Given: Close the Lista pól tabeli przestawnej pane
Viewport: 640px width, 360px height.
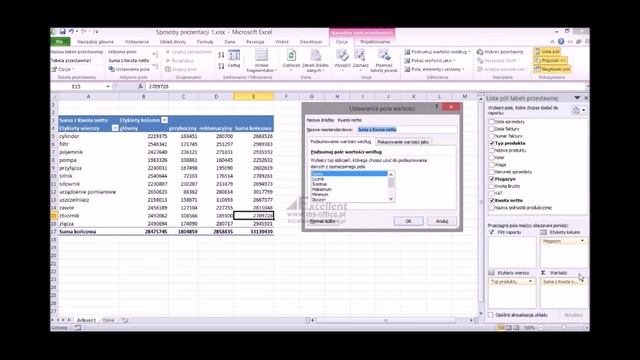Looking at the screenshot, I should click(586, 98).
